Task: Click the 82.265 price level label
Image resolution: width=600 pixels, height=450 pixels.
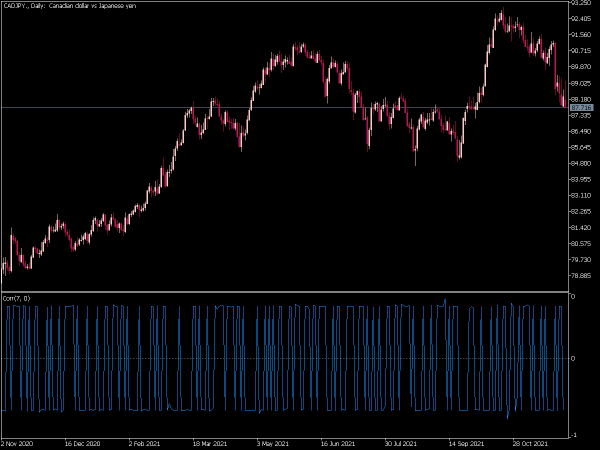Action: click(581, 212)
